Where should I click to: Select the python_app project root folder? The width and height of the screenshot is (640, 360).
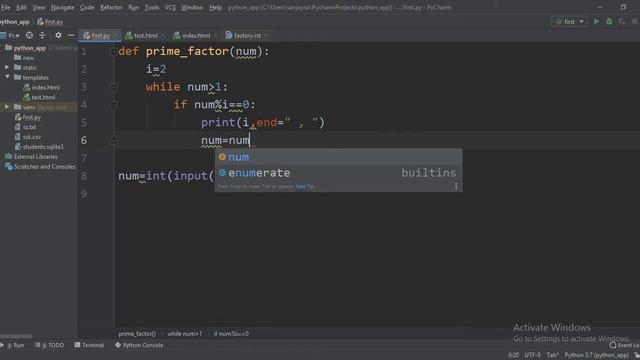[x=29, y=48]
